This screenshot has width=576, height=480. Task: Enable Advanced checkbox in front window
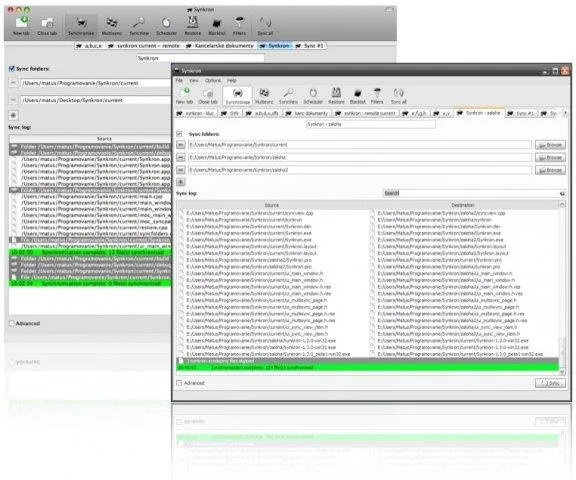[x=179, y=383]
